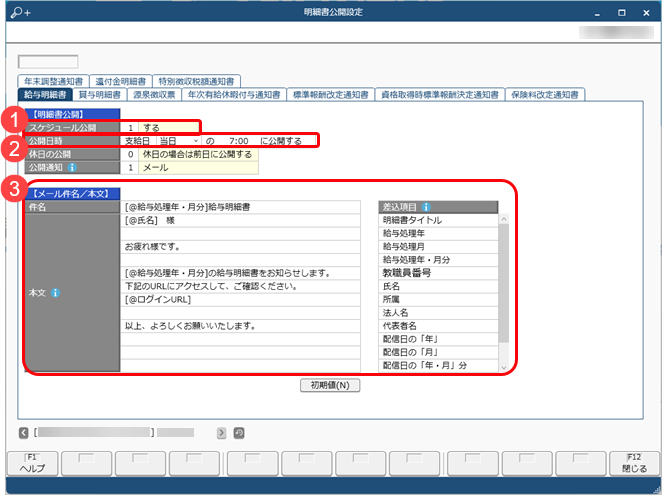Click the empty input box above the tabs

click(x=48, y=62)
